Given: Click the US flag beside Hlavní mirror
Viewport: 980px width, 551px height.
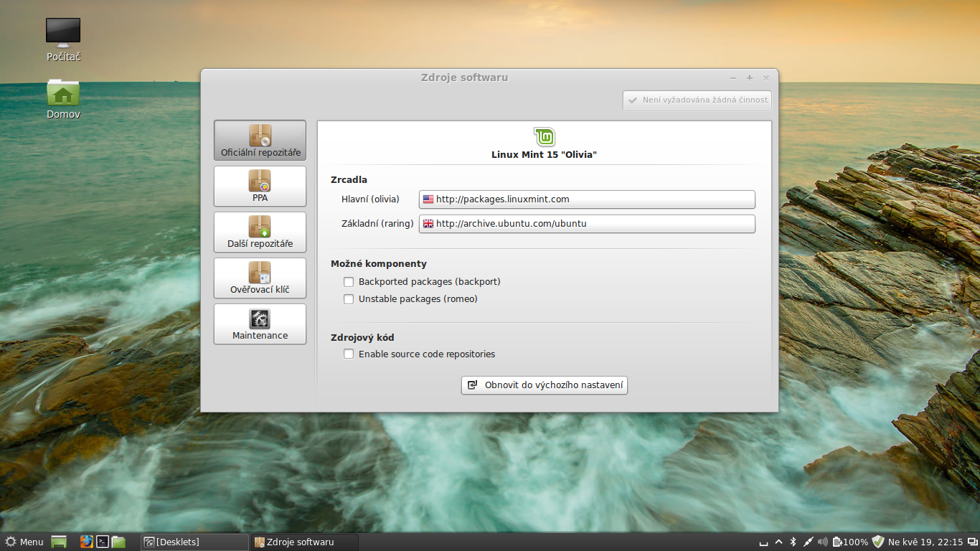Looking at the screenshot, I should coord(428,199).
